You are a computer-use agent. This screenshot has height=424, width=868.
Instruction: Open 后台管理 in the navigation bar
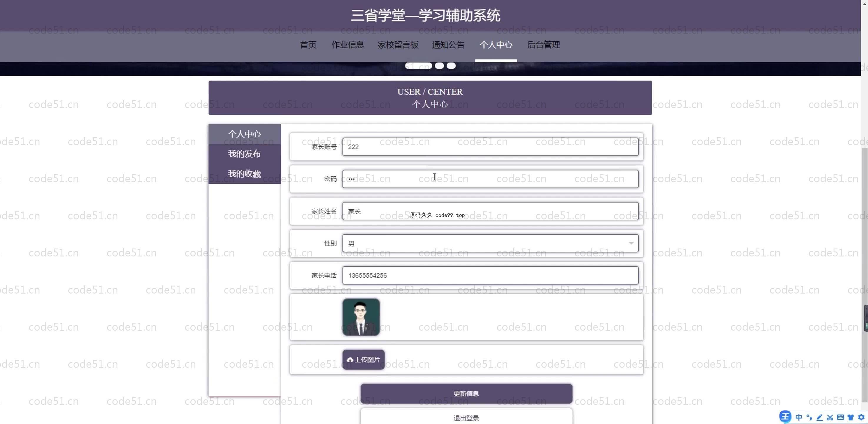(x=543, y=44)
